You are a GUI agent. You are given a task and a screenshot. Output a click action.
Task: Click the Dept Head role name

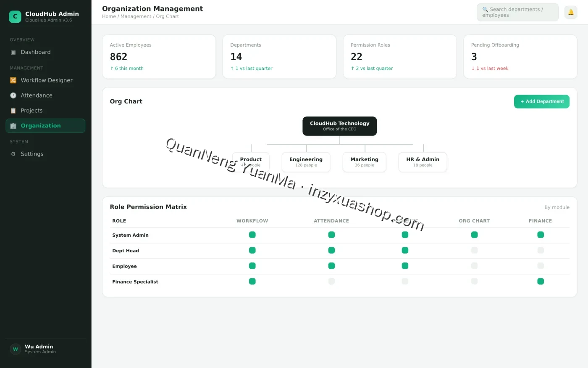point(126,251)
